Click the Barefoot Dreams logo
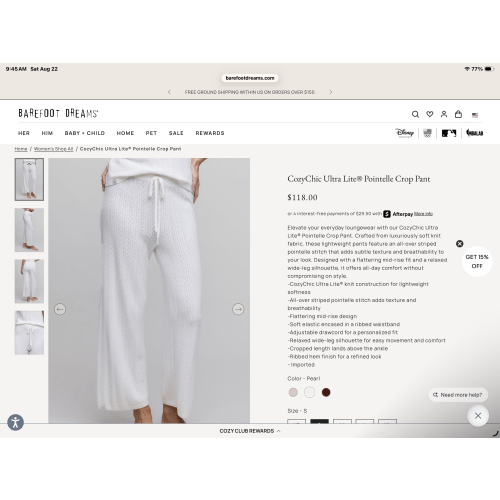This screenshot has width=500, height=500. pyautogui.click(x=58, y=113)
